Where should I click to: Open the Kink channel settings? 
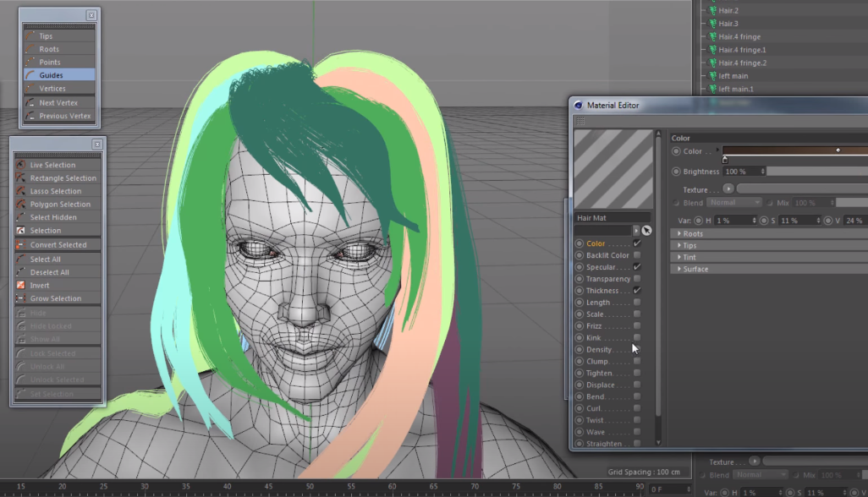[593, 338]
